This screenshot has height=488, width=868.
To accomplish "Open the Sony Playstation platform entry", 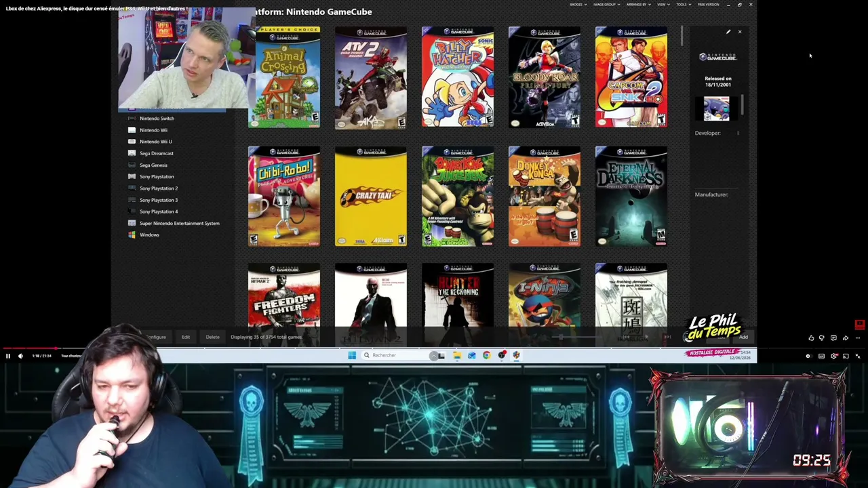I will point(157,177).
